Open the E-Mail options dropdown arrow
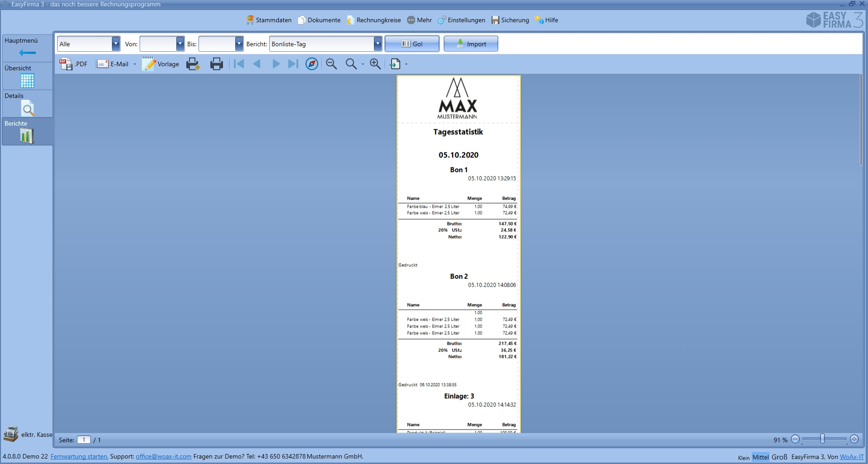868x464 pixels. (135, 64)
